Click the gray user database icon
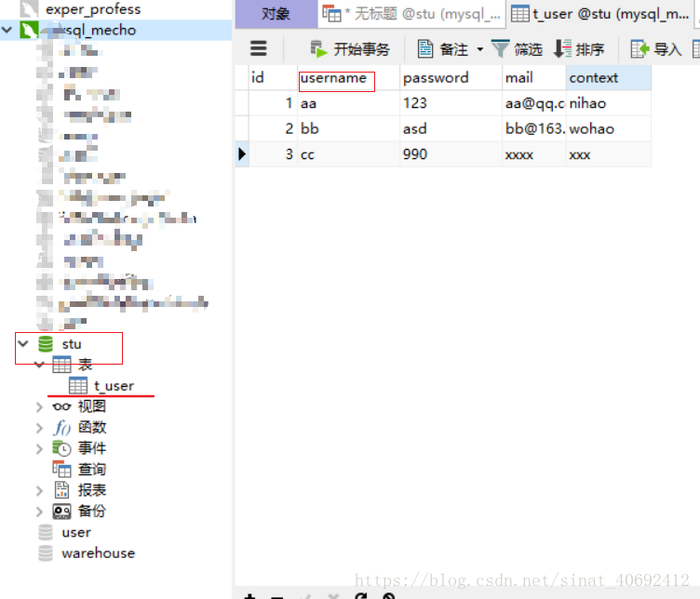The image size is (700, 599). [x=45, y=532]
